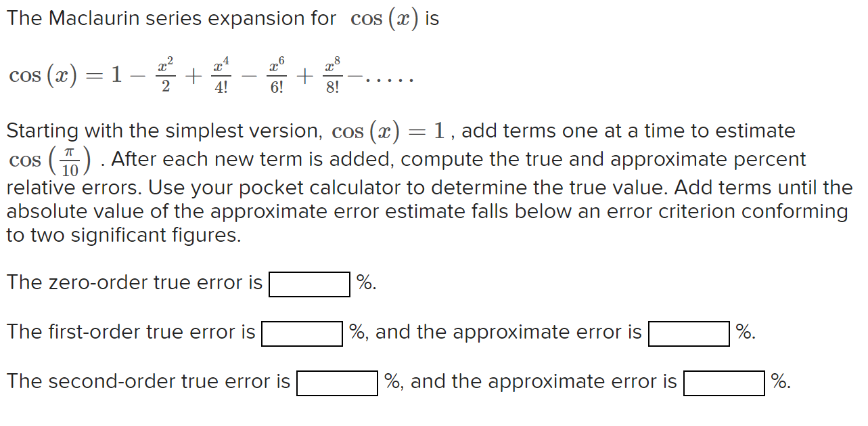The image size is (868, 426).
Task: Click the second-order true error input field
Action: point(337,383)
